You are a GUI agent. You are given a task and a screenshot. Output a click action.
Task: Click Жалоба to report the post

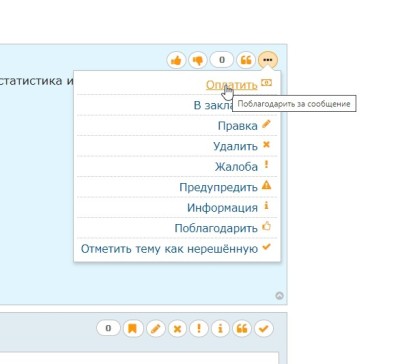(x=236, y=167)
